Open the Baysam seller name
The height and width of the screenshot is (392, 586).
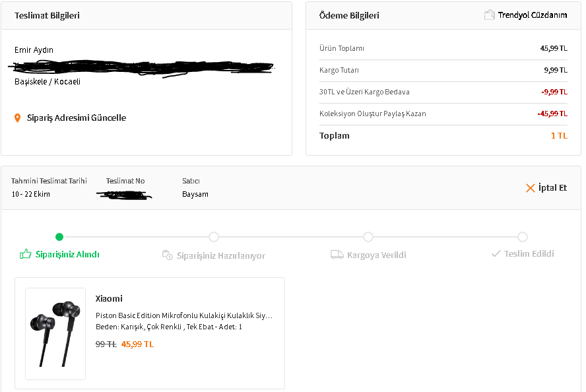195,195
